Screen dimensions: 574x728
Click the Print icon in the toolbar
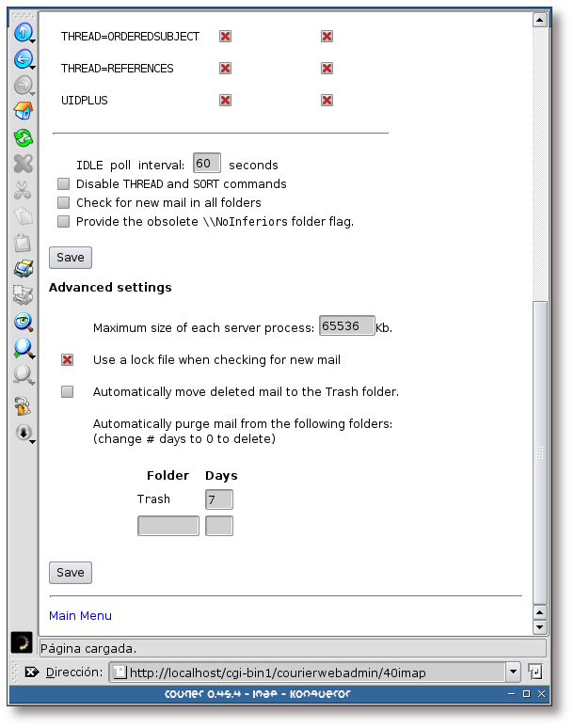23,270
